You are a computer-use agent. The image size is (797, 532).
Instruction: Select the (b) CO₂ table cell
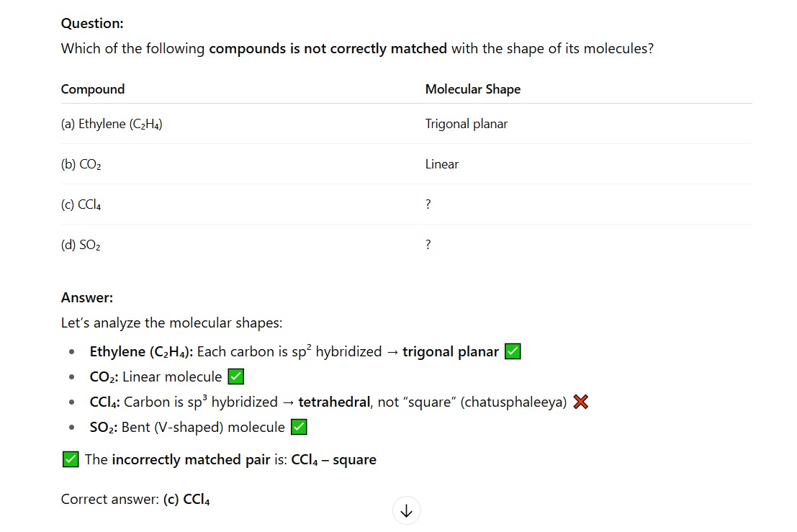[x=81, y=164]
